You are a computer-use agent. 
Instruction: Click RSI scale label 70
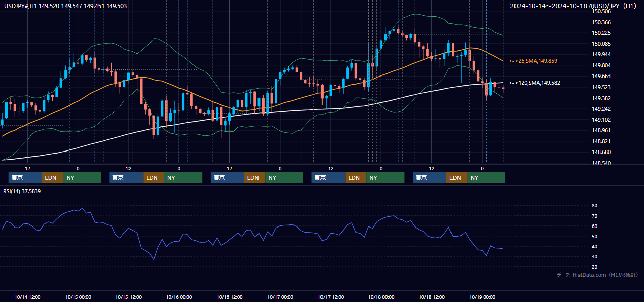click(x=595, y=216)
